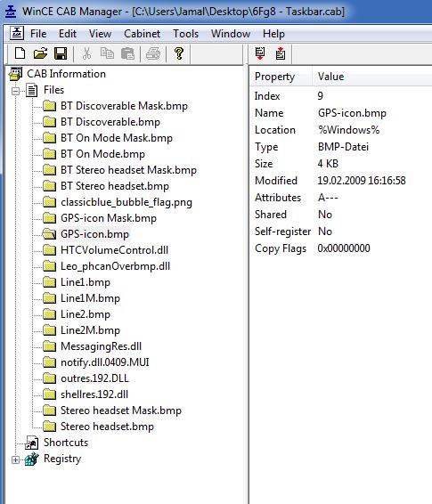Open a cabinet with the folder icon
Viewport: 432px width, 504px height.
coord(40,53)
